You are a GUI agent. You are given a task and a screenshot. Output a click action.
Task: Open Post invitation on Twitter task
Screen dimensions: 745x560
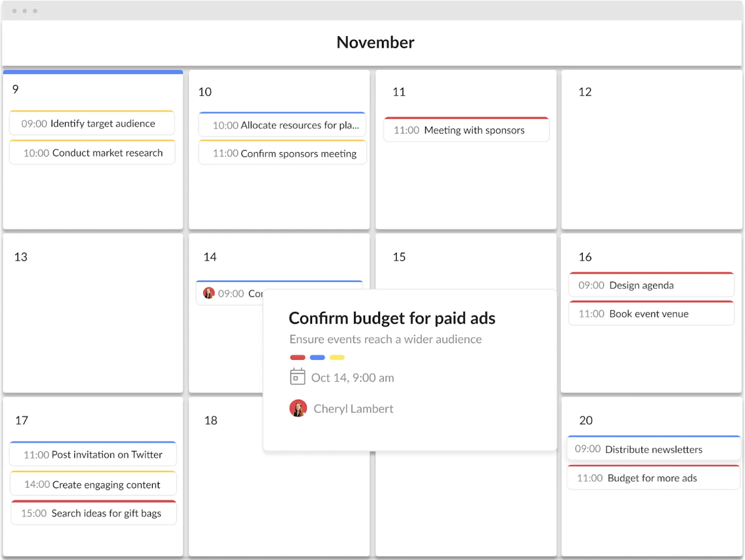pos(92,454)
